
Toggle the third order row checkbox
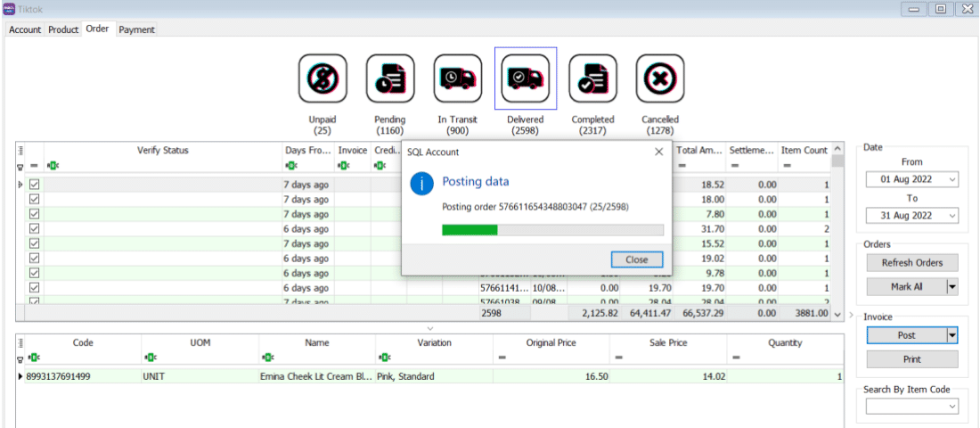tap(35, 214)
